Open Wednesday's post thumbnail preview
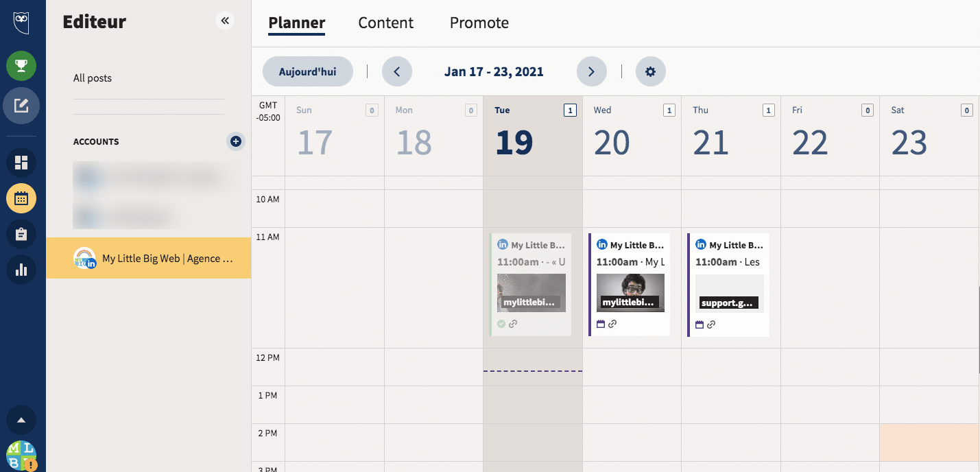This screenshot has height=472, width=980. tap(630, 292)
